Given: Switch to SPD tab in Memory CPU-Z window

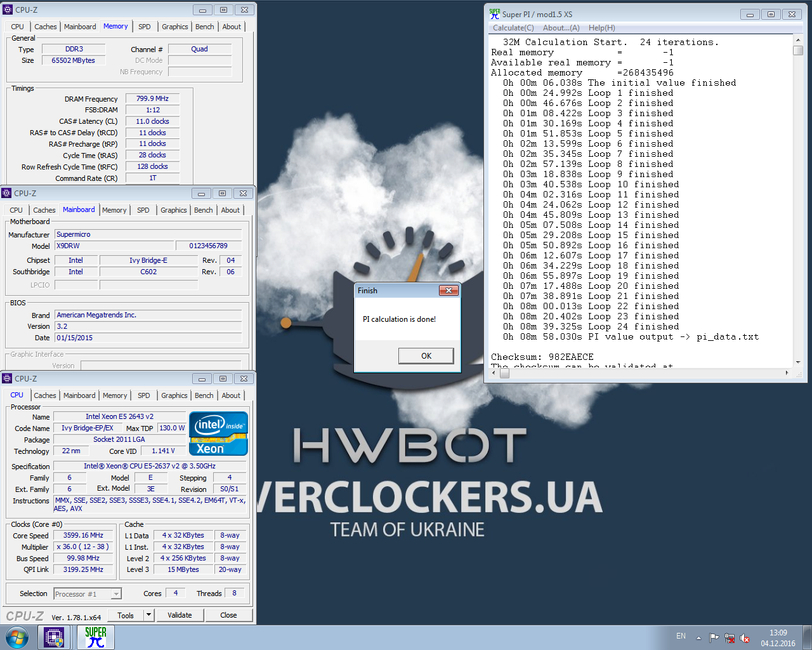Looking at the screenshot, I should pos(145,27).
